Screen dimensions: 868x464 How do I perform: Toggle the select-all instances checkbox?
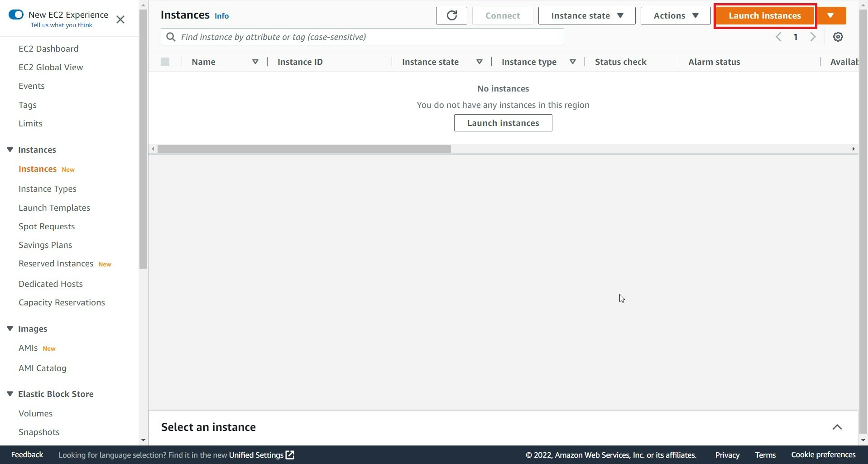coord(165,62)
